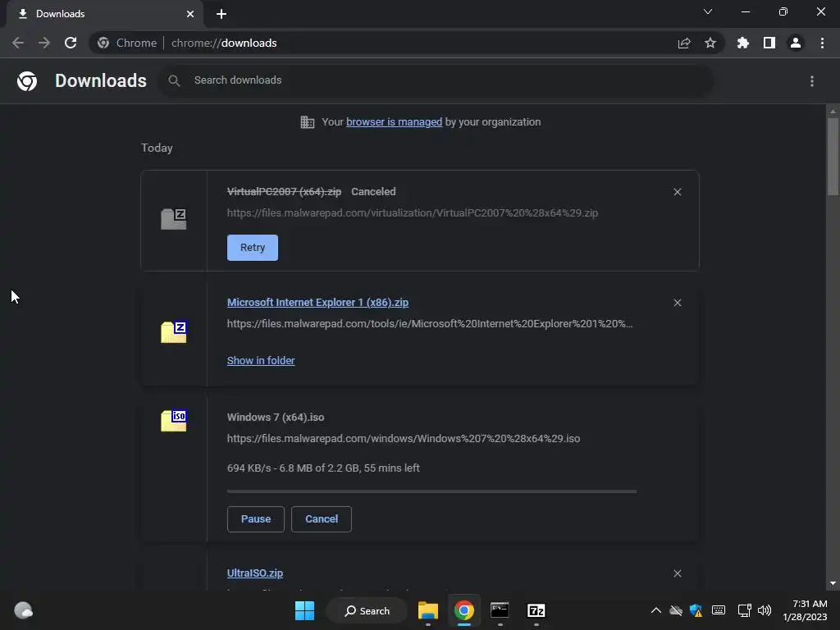Click the Chrome logo beside Downloads title
The height and width of the screenshot is (630, 840).
[27, 81]
